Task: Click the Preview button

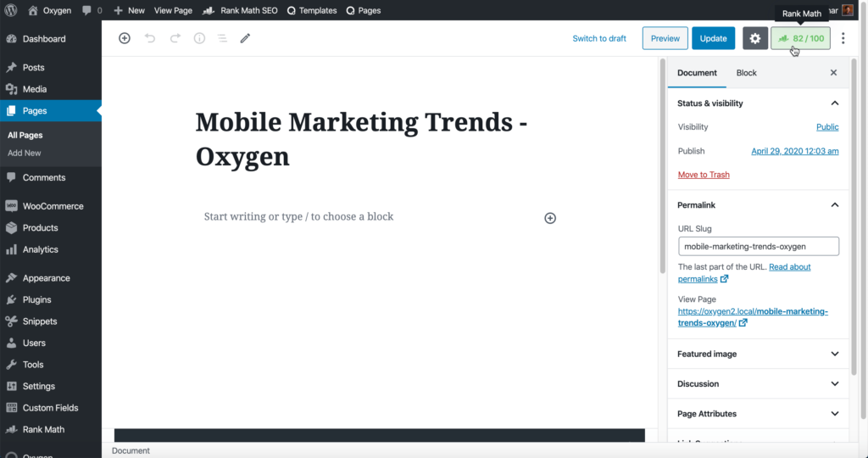Action: pyautogui.click(x=665, y=38)
